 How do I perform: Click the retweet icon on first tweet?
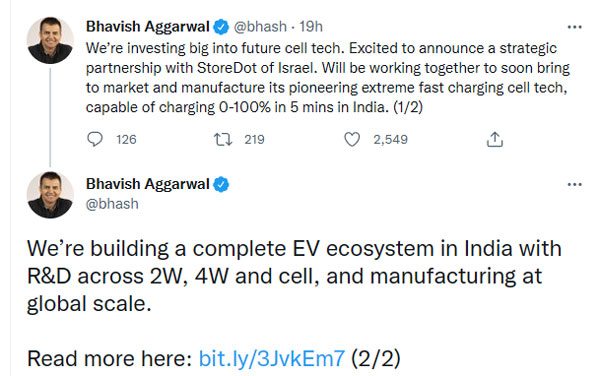[223, 139]
